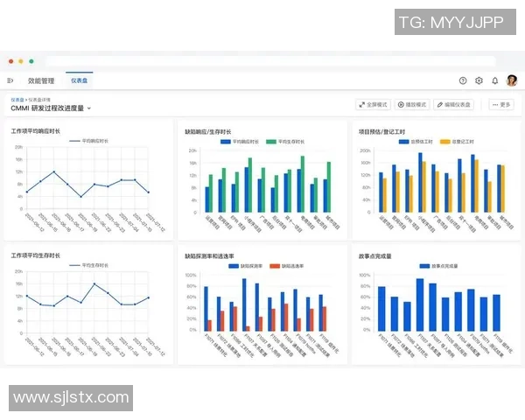Toggle 平均响应时长 legend in 缺陷响应/生存时长 chart
The image size is (525, 420).
click(x=241, y=140)
